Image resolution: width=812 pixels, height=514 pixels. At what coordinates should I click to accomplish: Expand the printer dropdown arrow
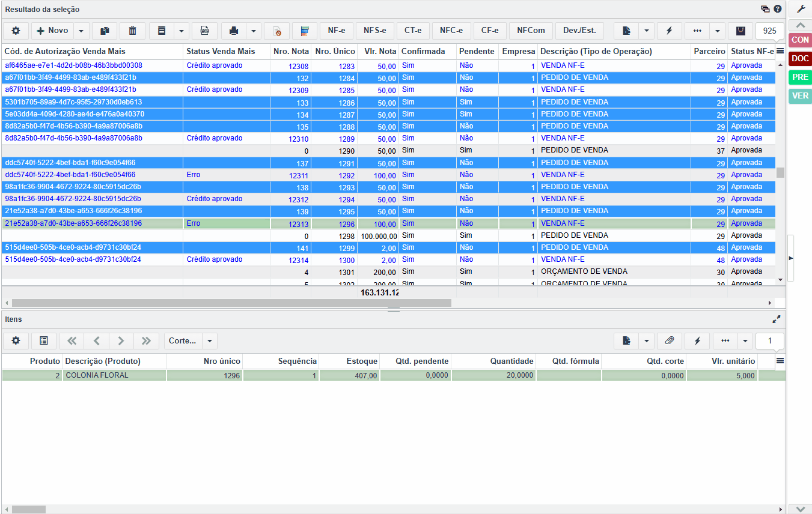(254, 31)
